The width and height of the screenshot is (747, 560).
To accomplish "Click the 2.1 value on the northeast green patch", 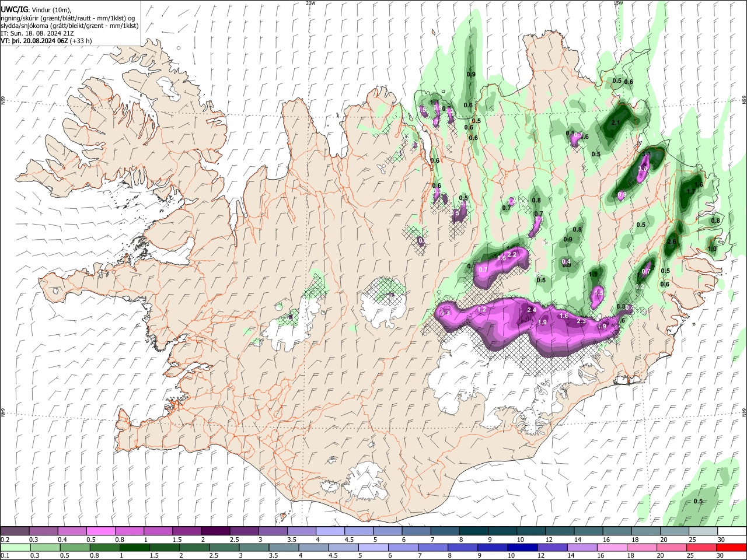I will [x=615, y=123].
